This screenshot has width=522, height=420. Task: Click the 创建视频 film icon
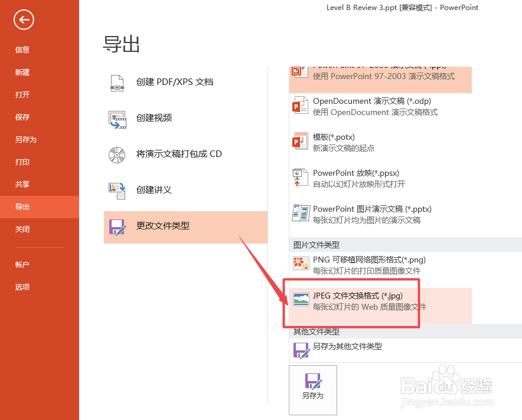point(118,120)
